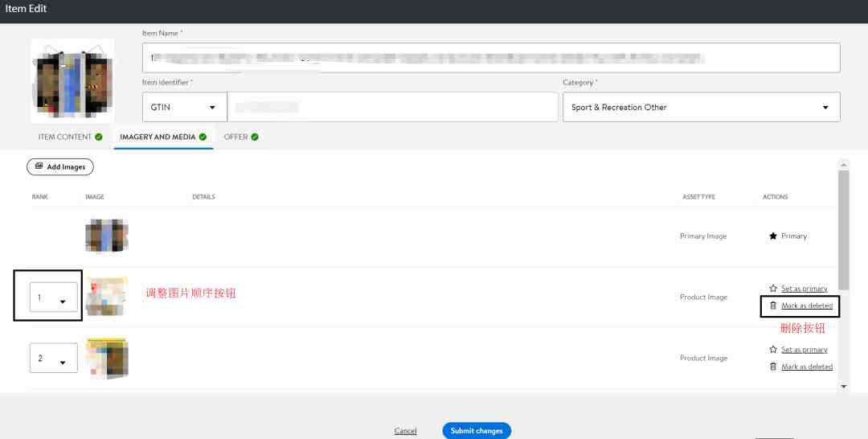Click green checkmark beside Item Content tab

(99, 137)
